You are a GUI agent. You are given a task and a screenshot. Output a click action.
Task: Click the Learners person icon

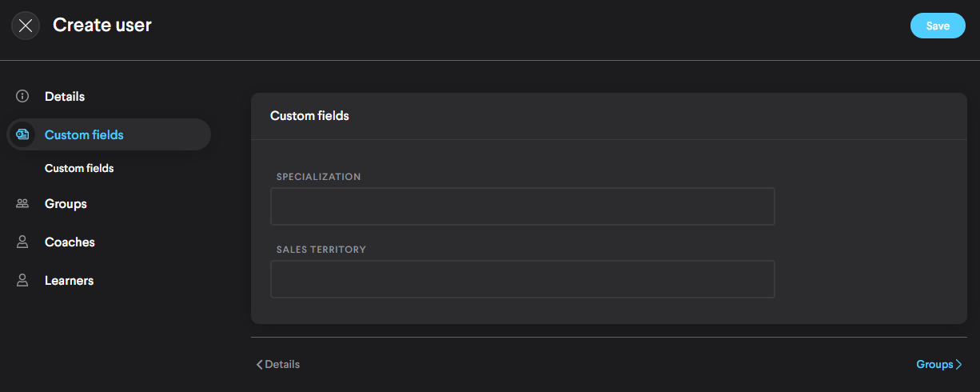tap(22, 281)
